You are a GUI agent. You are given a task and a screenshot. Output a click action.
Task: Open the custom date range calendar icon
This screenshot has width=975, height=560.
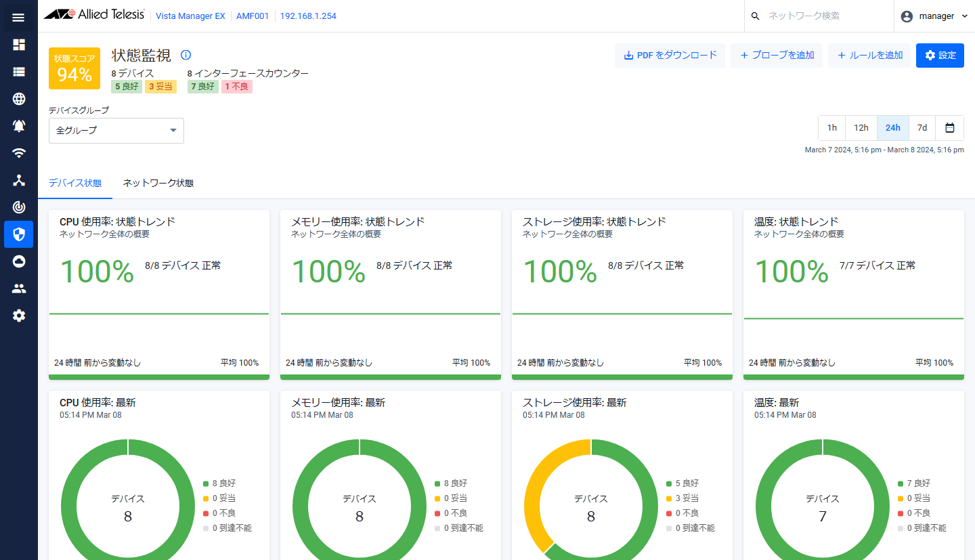click(949, 127)
